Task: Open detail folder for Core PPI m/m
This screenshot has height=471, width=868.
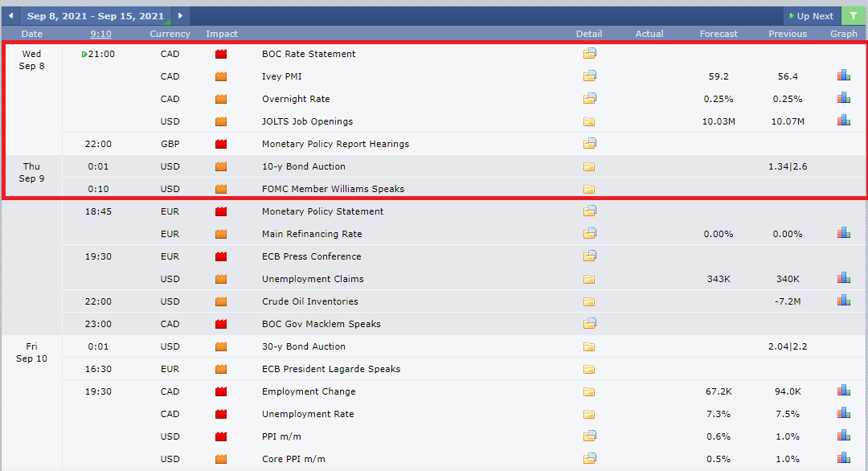Action: (x=590, y=459)
